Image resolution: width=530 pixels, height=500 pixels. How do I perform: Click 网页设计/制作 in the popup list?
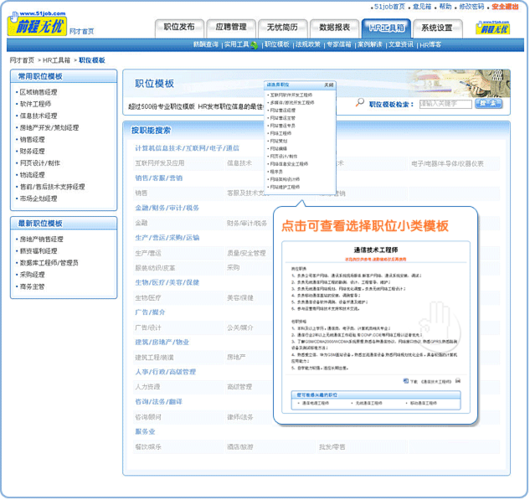point(283,156)
